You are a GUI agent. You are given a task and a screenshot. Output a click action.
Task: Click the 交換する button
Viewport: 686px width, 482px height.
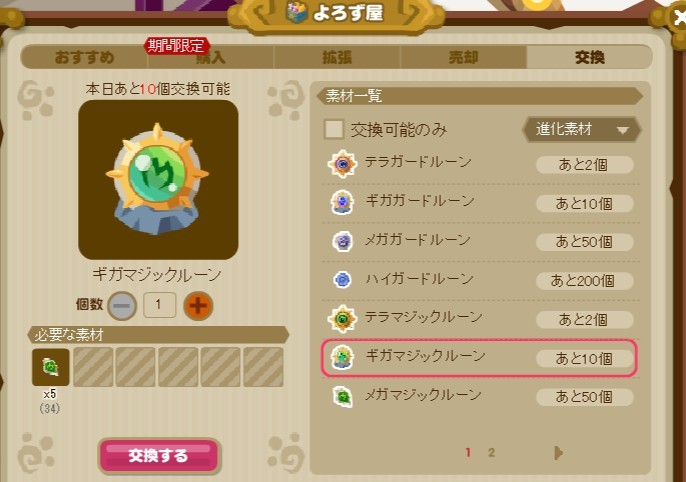159,455
